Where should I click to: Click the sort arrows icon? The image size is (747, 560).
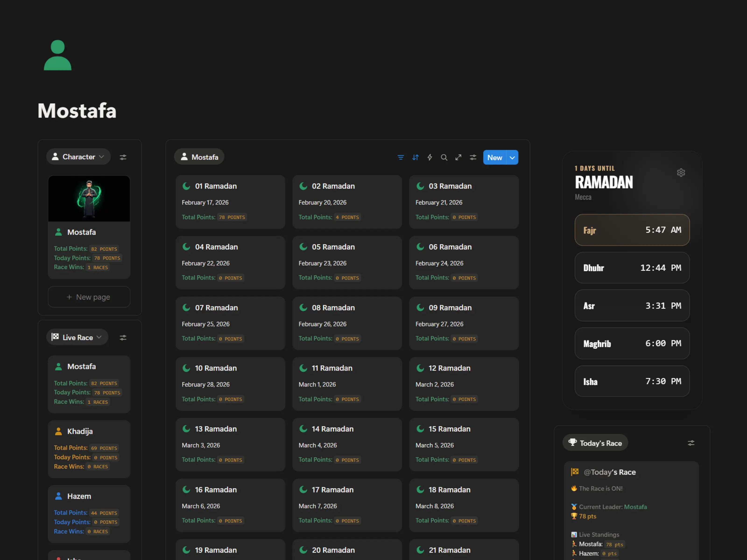point(415,157)
